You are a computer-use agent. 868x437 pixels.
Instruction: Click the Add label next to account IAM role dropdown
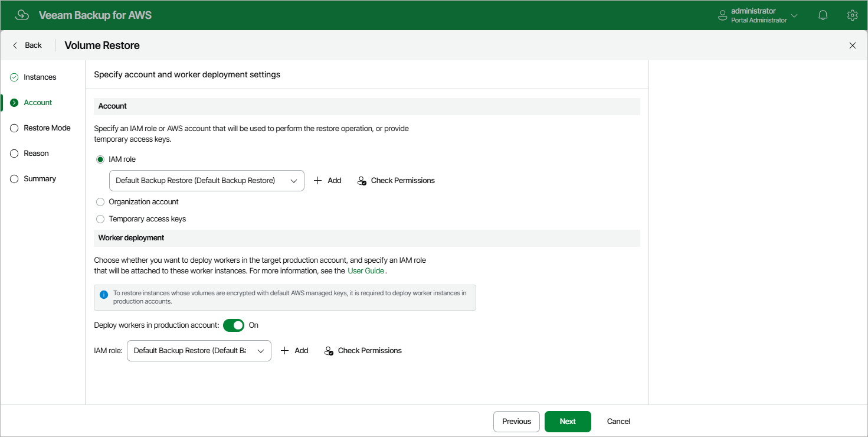pos(335,181)
